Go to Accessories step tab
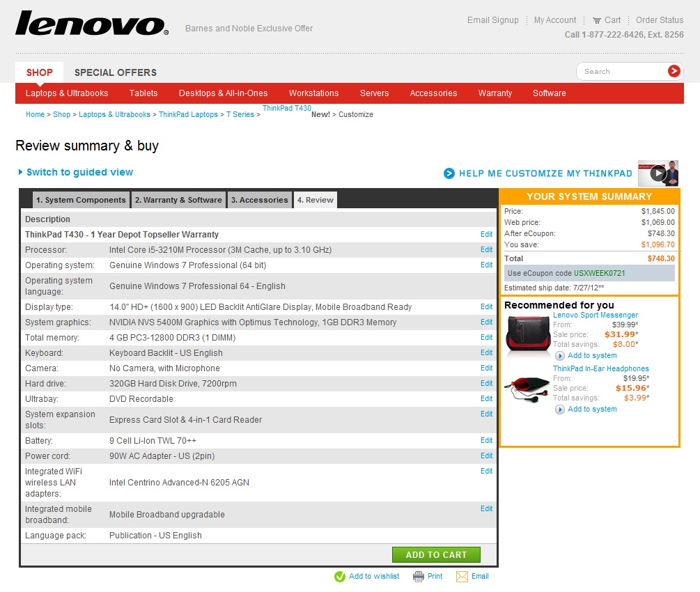The height and width of the screenshot is (592, 700). [259, 200]
